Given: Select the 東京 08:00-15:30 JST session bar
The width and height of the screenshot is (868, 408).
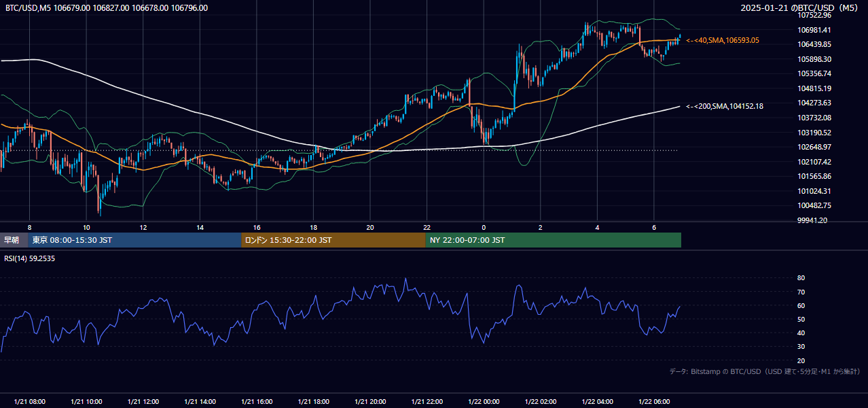Looking at the screenshot, I should tap(134, 240).
